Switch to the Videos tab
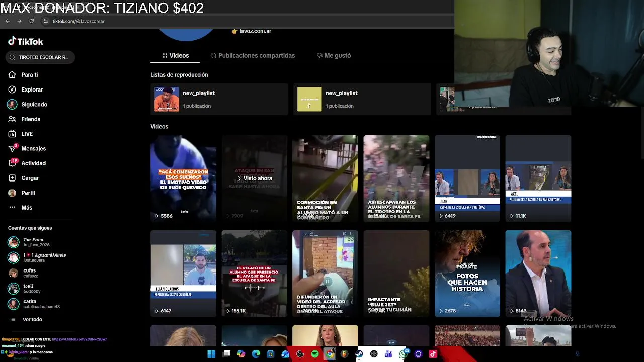The image size is (644, 362). click(x=175, y=55)
